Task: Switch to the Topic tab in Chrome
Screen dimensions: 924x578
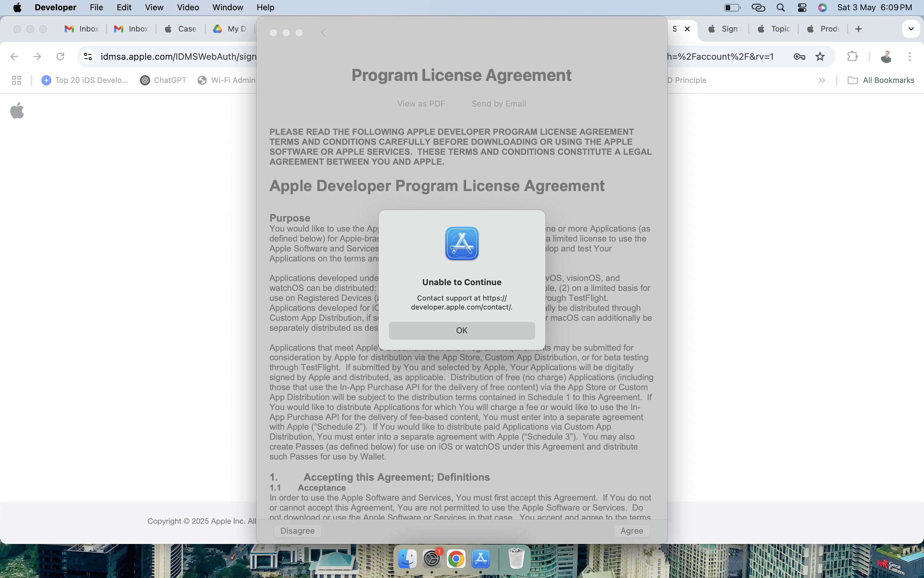Action: tap(774, 29)
